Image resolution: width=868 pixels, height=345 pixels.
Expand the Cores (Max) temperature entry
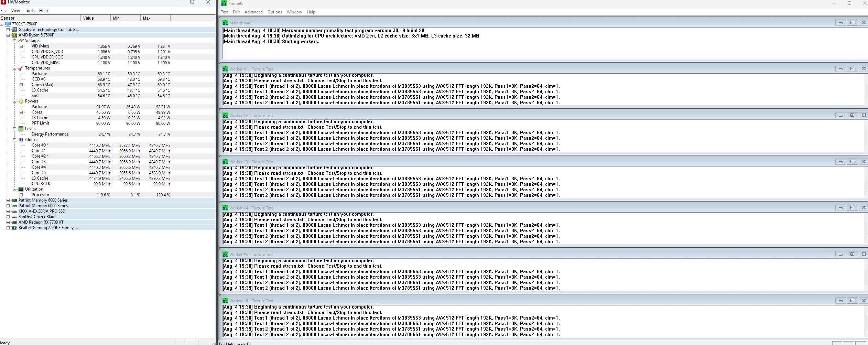[21, 85]
